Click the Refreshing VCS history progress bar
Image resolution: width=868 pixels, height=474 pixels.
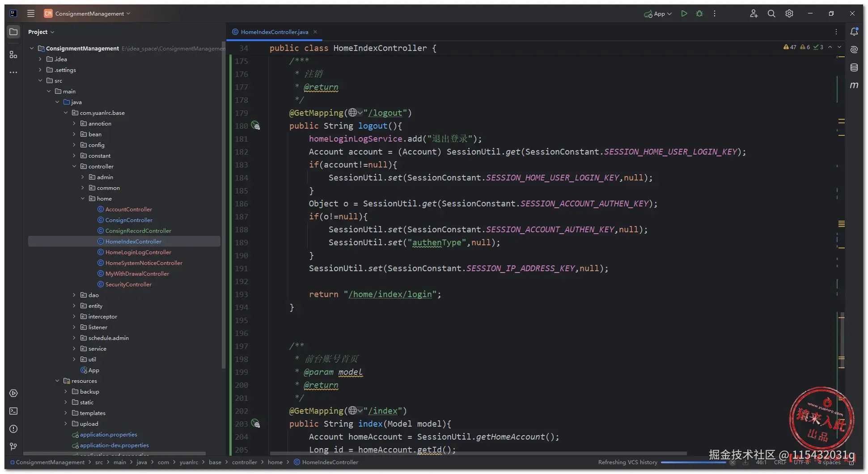tap(693, 462)
